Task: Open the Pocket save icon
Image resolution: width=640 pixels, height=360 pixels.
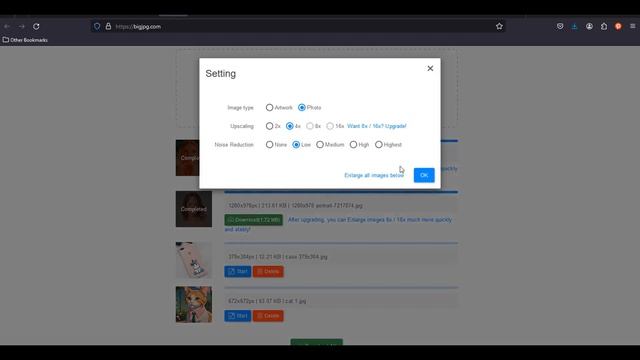Action: click(x=560, y=26)
